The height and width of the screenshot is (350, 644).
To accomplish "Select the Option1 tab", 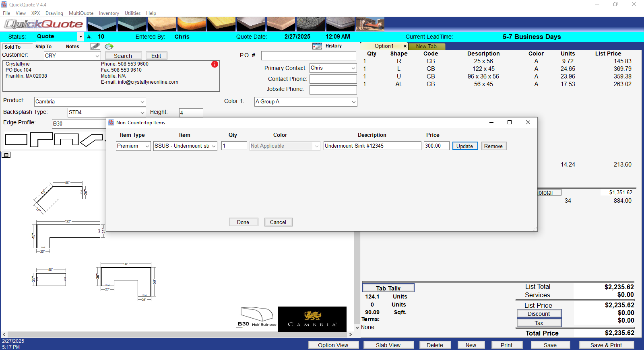I will tap(384, 46).
